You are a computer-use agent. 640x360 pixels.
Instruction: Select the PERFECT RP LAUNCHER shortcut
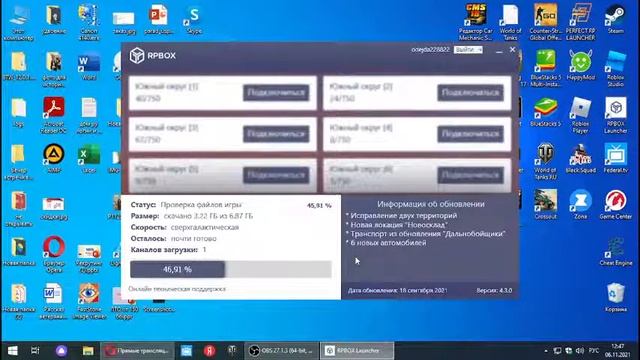(580, 22)
